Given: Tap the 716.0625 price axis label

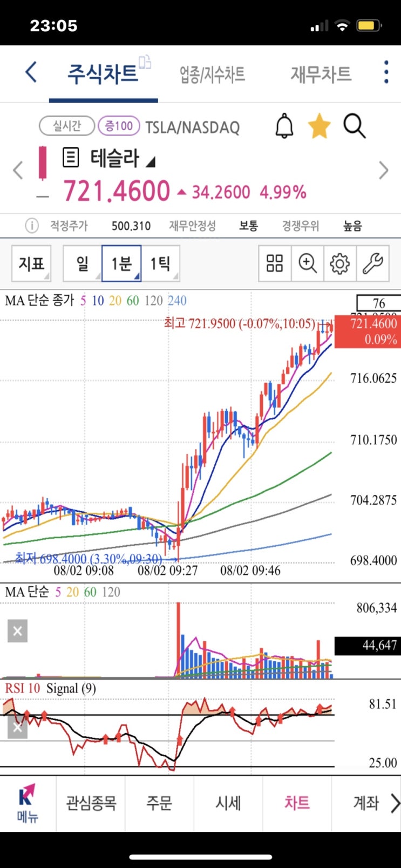Looking at the screenshot, I should pos(373,378).
